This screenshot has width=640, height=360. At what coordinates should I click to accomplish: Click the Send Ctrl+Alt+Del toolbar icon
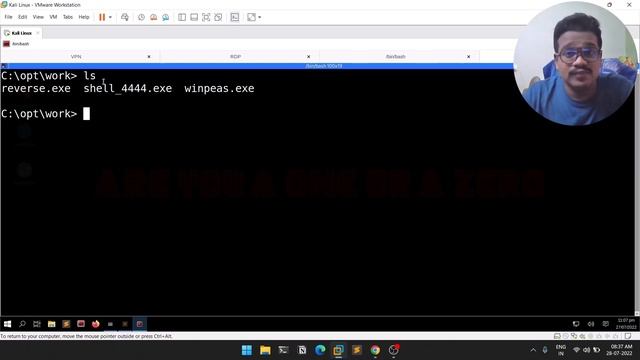point(125,17)
